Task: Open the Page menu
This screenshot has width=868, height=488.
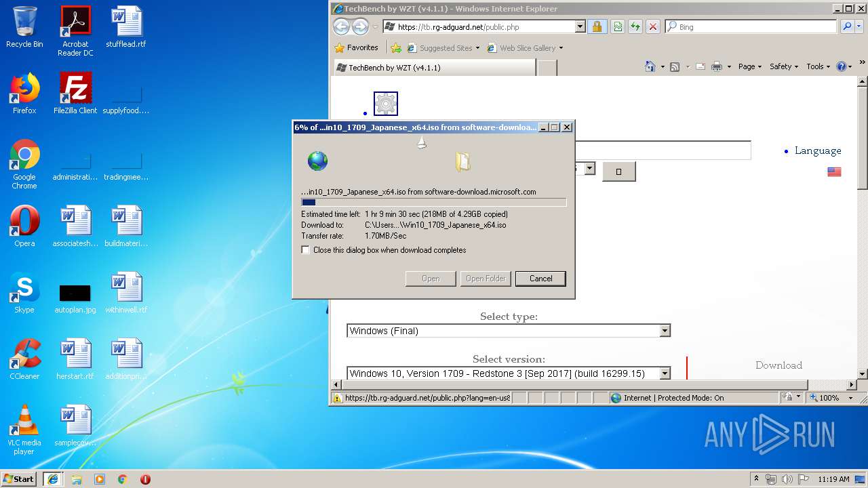Action: [x=749, y=66]
